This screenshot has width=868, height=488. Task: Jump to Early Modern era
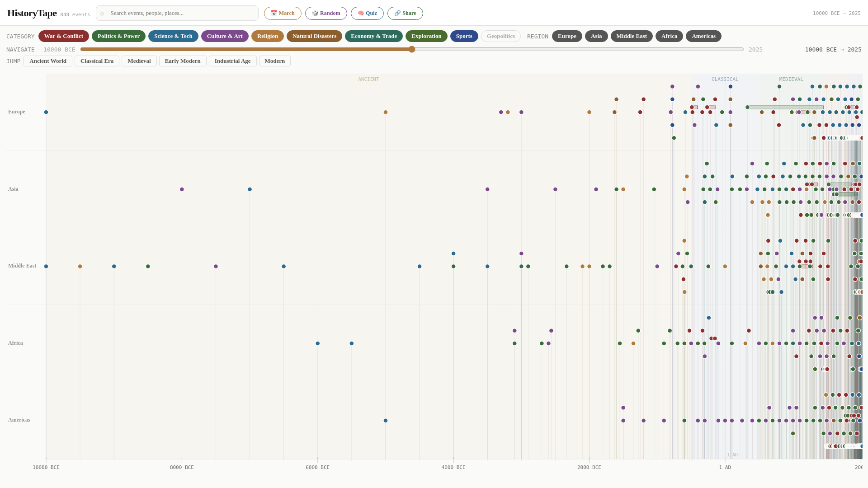pos(183,61)
